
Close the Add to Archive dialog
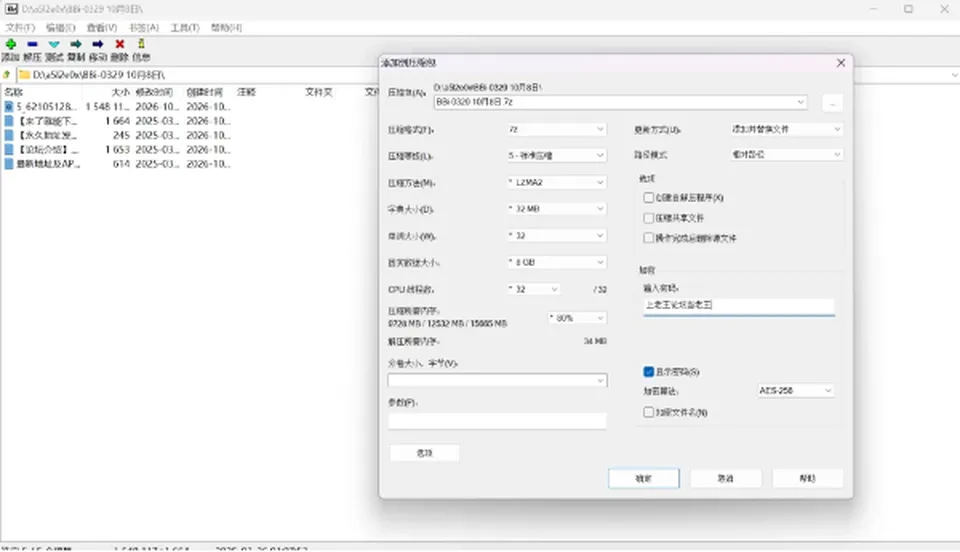coord(841,63)
